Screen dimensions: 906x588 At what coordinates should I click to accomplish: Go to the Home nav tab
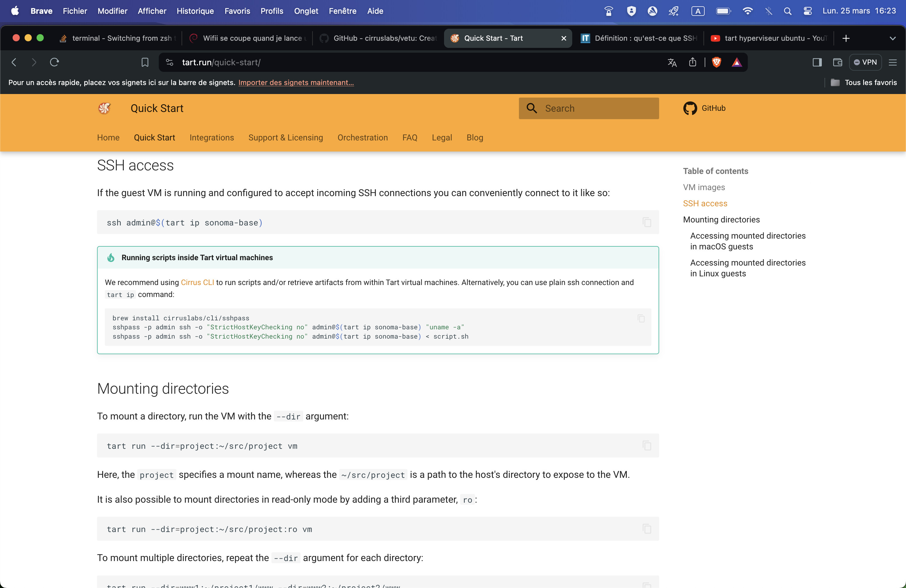pos(108,138)
